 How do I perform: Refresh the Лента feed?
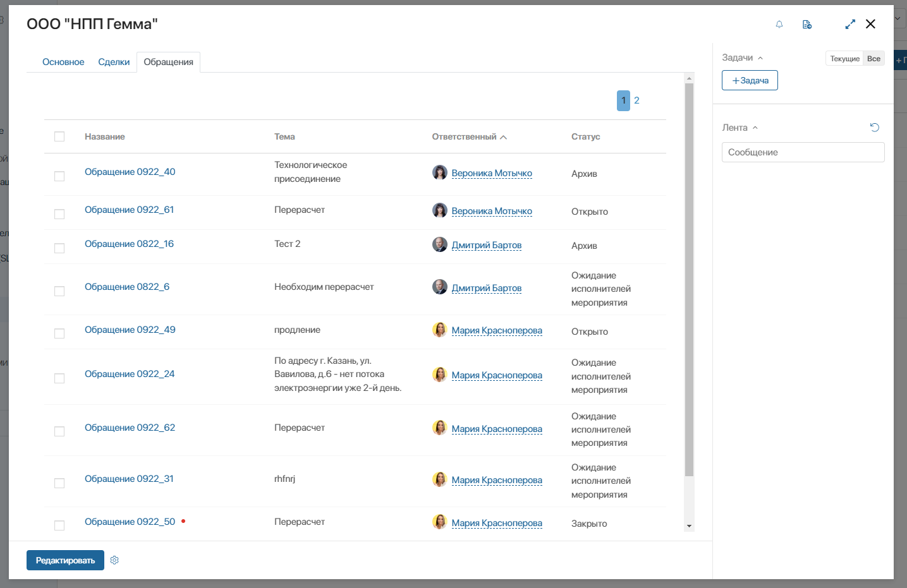click(x=875, y=128)
